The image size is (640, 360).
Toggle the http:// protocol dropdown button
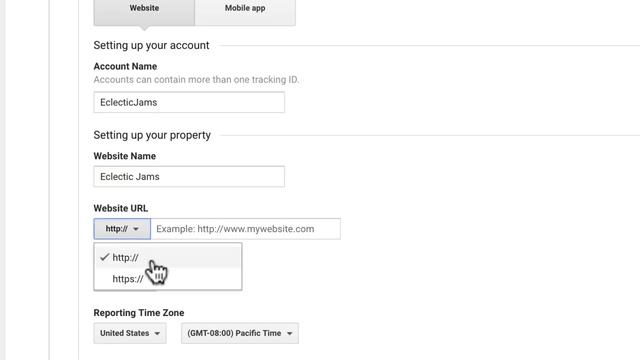[x=122, y=229]
